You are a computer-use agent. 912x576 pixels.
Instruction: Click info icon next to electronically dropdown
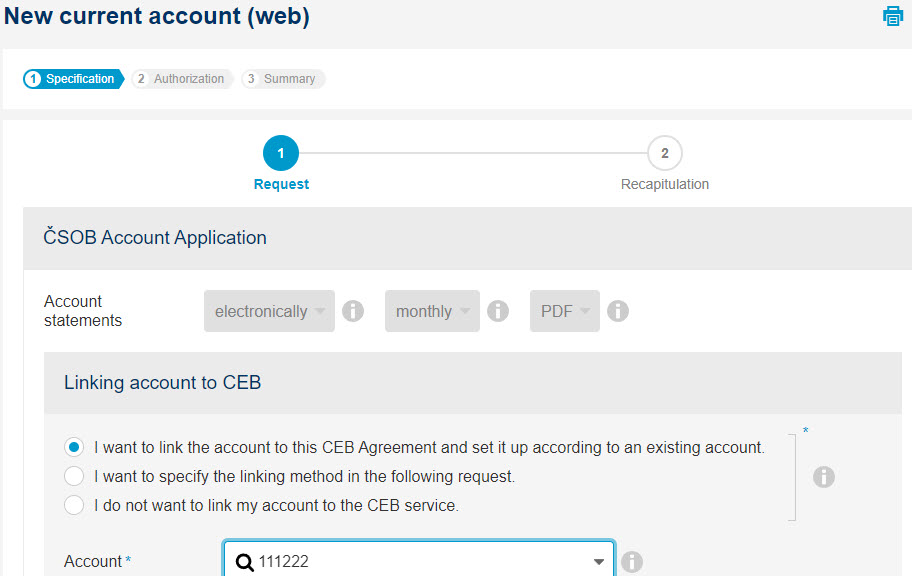[353, 311]
